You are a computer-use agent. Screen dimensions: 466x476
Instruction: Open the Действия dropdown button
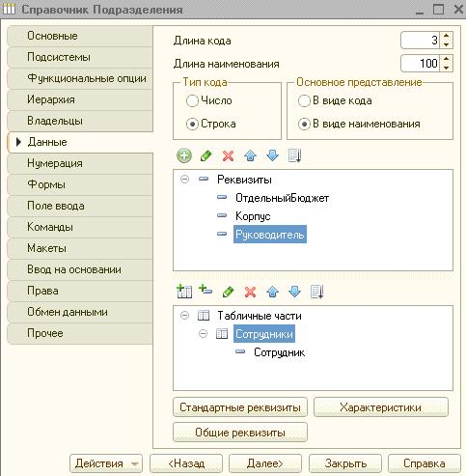pos(106,463)
